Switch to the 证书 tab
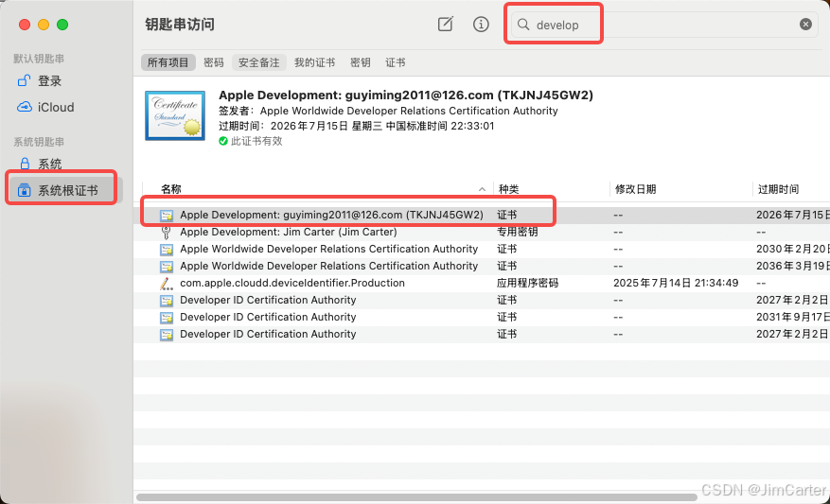 [x=396, y=62]
